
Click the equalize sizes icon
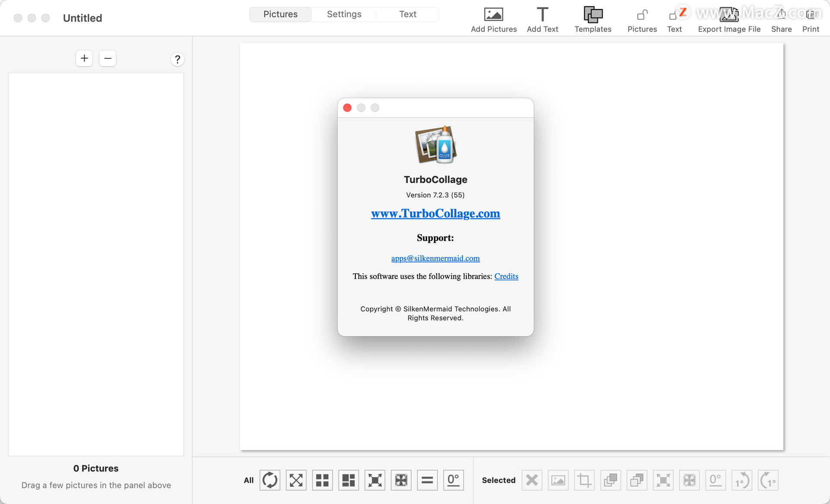428,480
